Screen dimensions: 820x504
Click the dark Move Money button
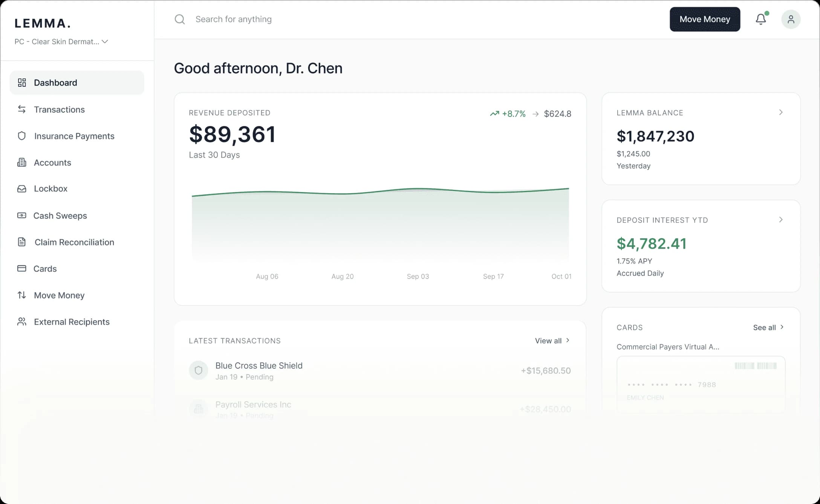pos(705,19)
